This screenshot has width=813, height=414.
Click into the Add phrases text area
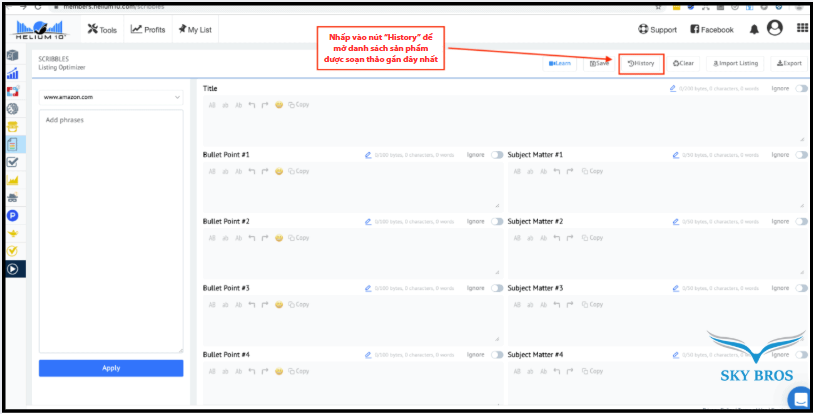[111, 230]
